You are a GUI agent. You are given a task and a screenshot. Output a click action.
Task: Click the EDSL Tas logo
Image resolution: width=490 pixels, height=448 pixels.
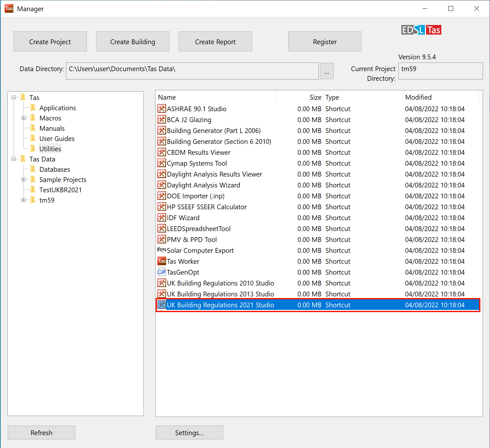point(421,30)
